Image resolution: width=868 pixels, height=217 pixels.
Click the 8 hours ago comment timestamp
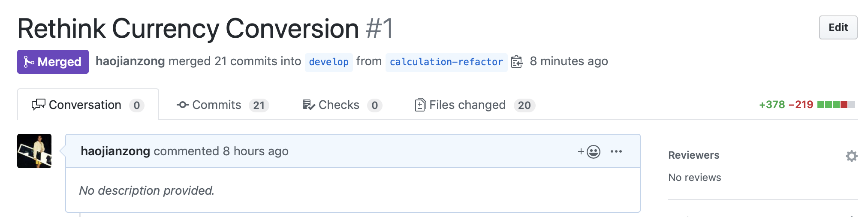click(x=256, y=151)
